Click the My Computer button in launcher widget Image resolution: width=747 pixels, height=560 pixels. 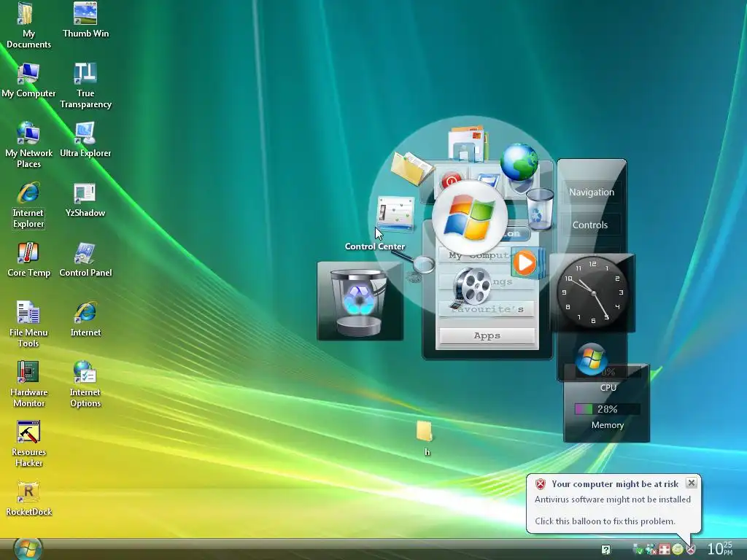476,256
